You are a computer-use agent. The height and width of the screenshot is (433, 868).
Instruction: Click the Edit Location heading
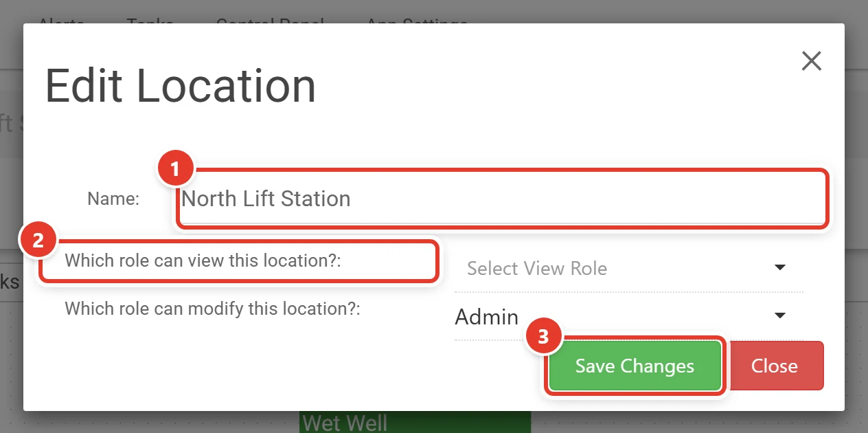pos(181,86)
